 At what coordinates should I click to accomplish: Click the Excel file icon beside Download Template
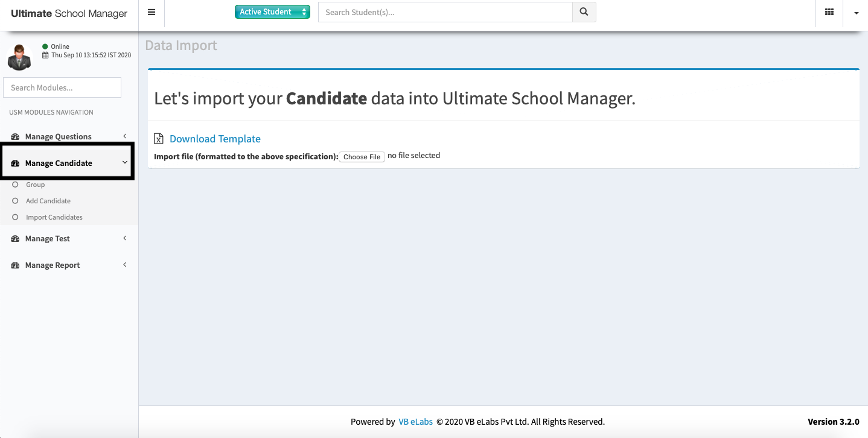(x=159, y=139)
